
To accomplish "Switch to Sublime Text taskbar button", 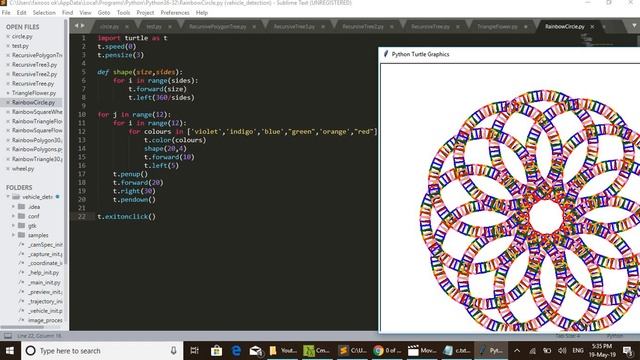I will click(353, 351).
